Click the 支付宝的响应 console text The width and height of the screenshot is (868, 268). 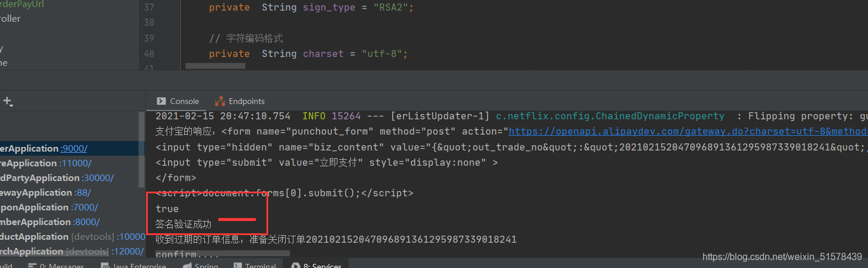186,131
